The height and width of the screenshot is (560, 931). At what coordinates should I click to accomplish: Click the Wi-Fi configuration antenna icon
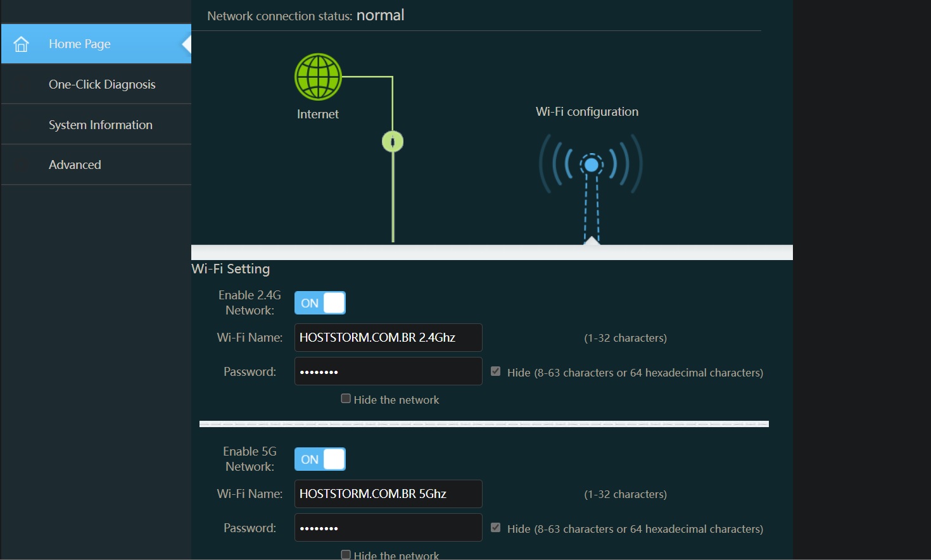(x=591, y=166)
